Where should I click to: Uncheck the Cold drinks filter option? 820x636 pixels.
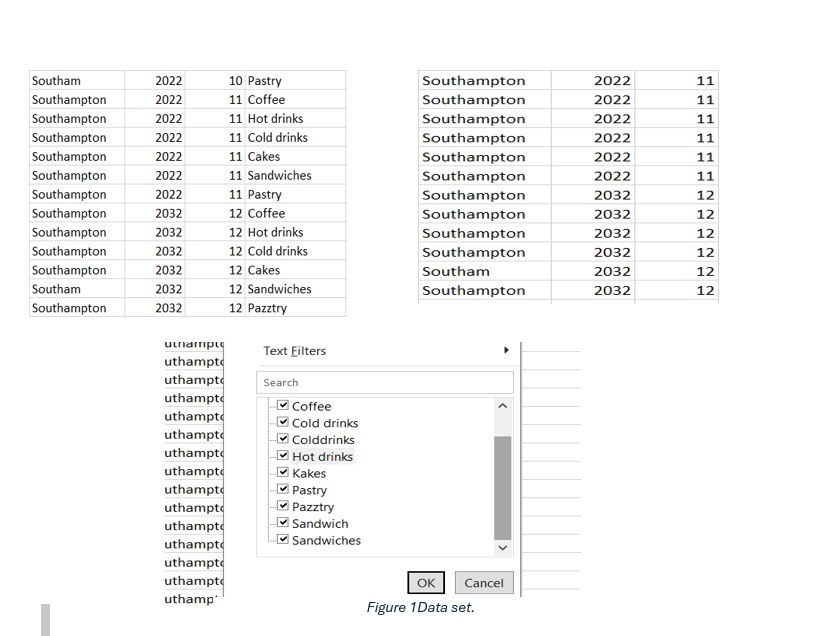pyautogui.click(x=284, y=423)
